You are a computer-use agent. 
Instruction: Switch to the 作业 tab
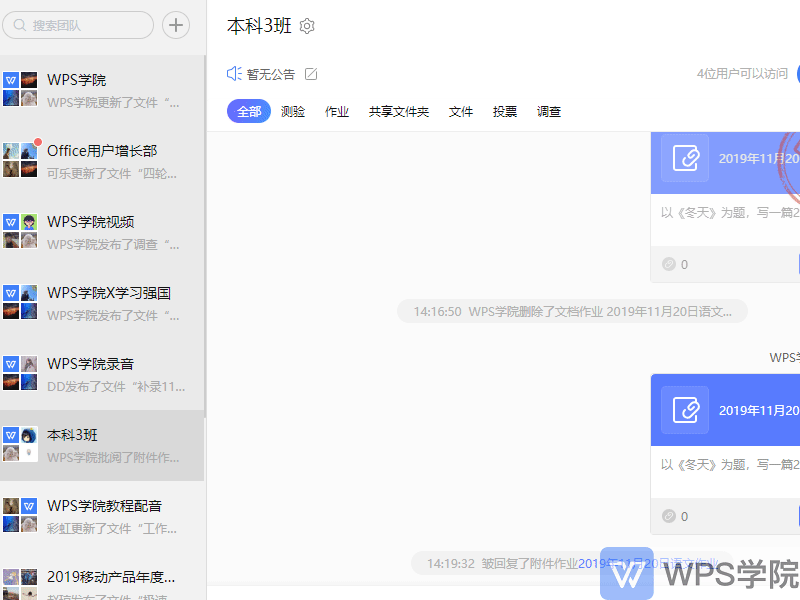pos(337,111)
